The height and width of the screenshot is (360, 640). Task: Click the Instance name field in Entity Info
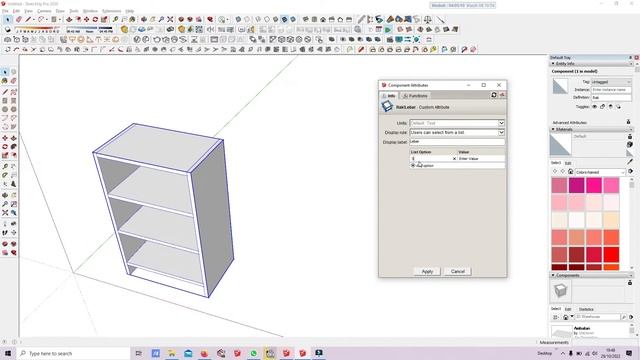[611, 89]
